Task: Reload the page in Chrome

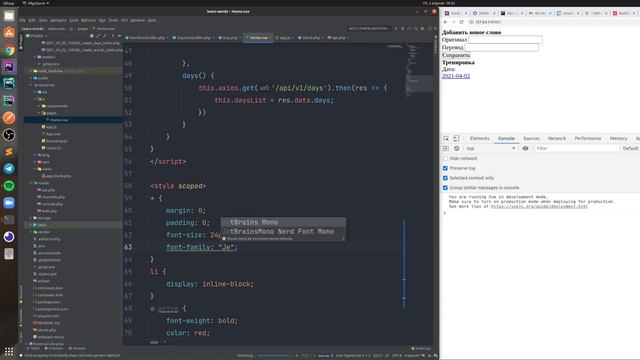Action: pyautogui.click(x=462, y=22)
